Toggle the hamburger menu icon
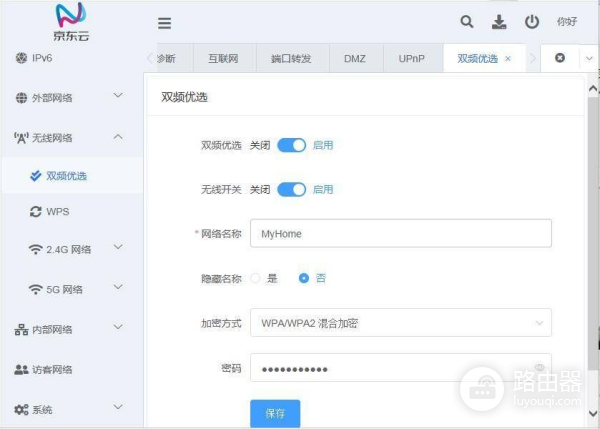 pyautogui.click(x=165, y=23)
